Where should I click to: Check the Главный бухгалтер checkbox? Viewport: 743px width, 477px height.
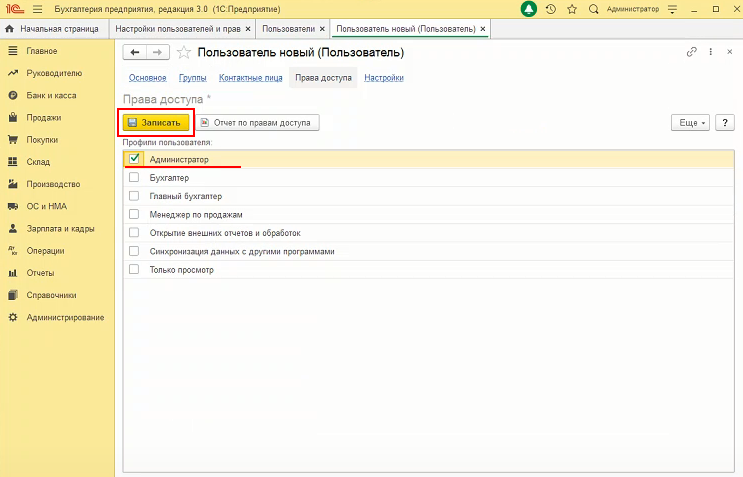point(134,196)
